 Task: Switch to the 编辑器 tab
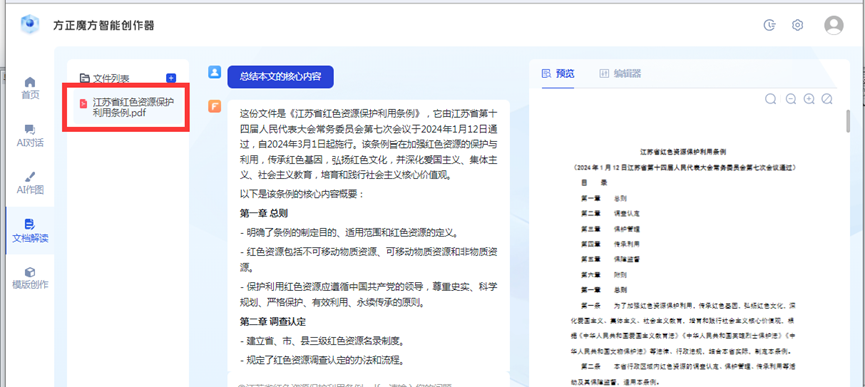620,74
